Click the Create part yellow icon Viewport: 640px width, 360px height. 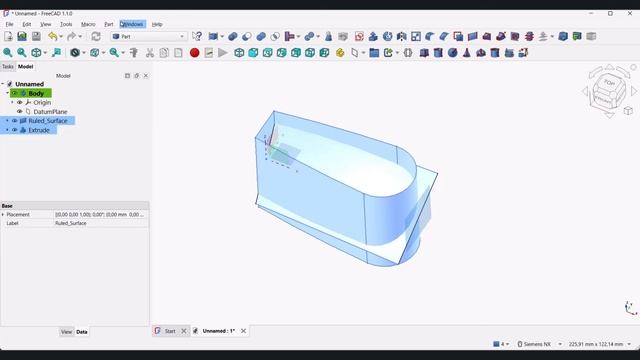340,53
